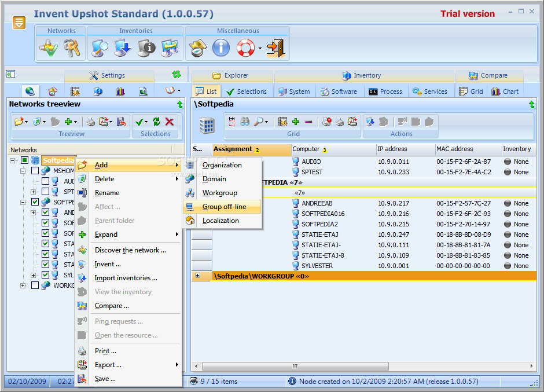This screenshot has height=392, width=544.
Task: Select the STATIE-ETAJ-8 computer row
Action: coord(363,255)
